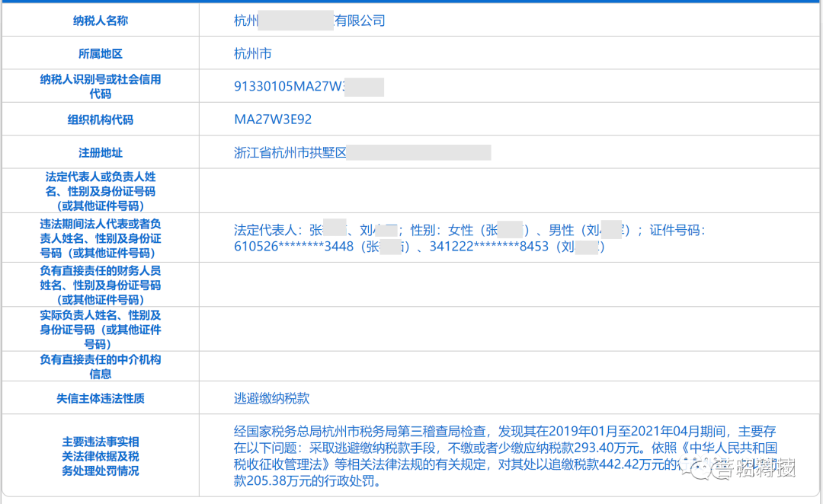Click the 纳税人名称 header cell
This screenshot has width=823, height=504.
tap(101, 21)
